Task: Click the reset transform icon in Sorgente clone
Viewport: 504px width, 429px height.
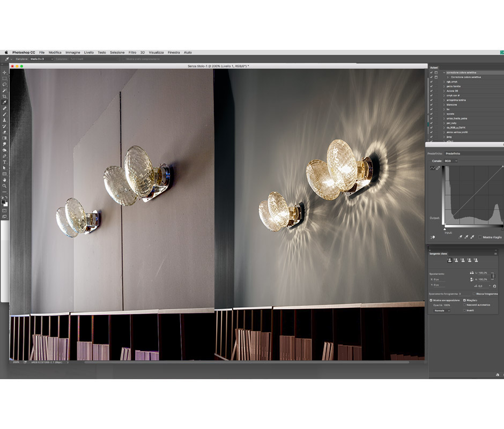Action: [494, 286]
